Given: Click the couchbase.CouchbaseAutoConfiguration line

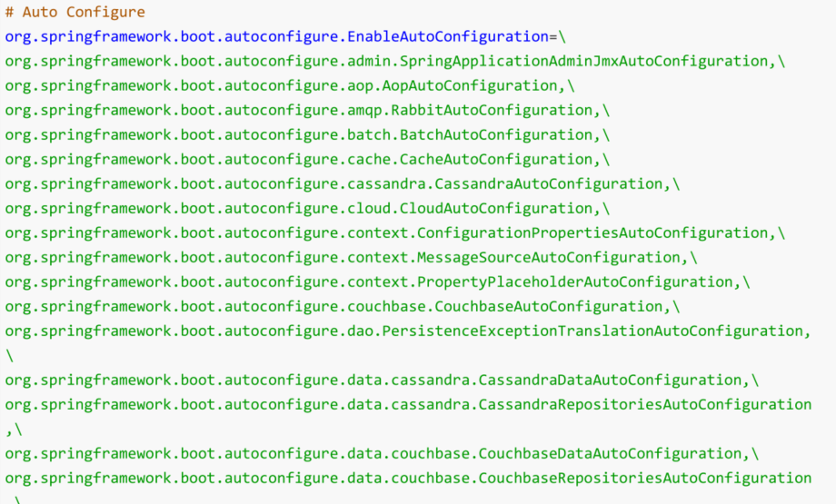Looking at the screenshot, I should click(343, 307).
